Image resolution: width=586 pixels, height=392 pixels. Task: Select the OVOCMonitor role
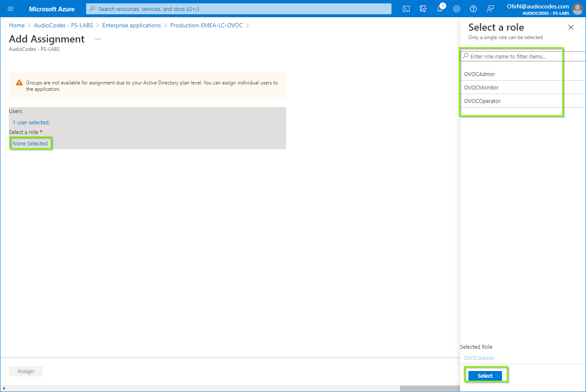tap(523, 87)
